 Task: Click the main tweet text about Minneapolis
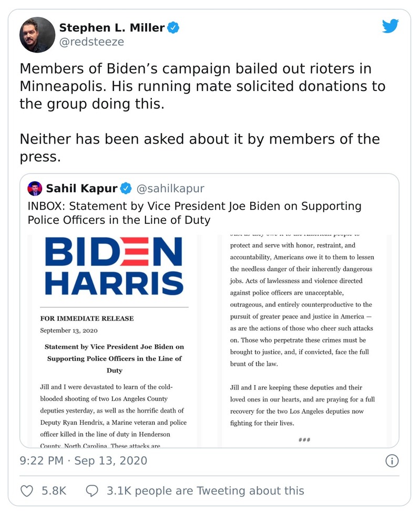pos(202,86)
